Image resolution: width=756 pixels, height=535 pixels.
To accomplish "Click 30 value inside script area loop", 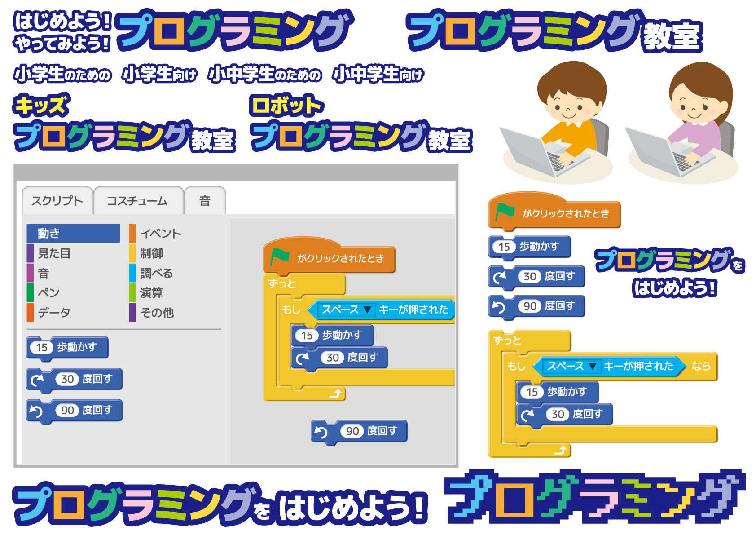I will (333, 358).
